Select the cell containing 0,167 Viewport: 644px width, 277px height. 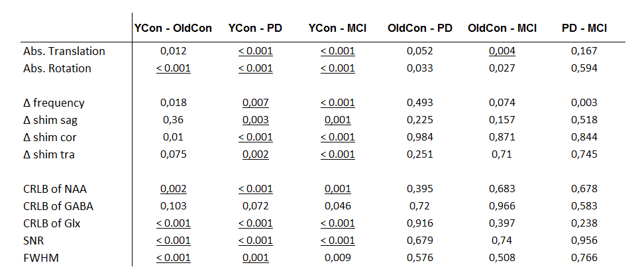(584, 51)
